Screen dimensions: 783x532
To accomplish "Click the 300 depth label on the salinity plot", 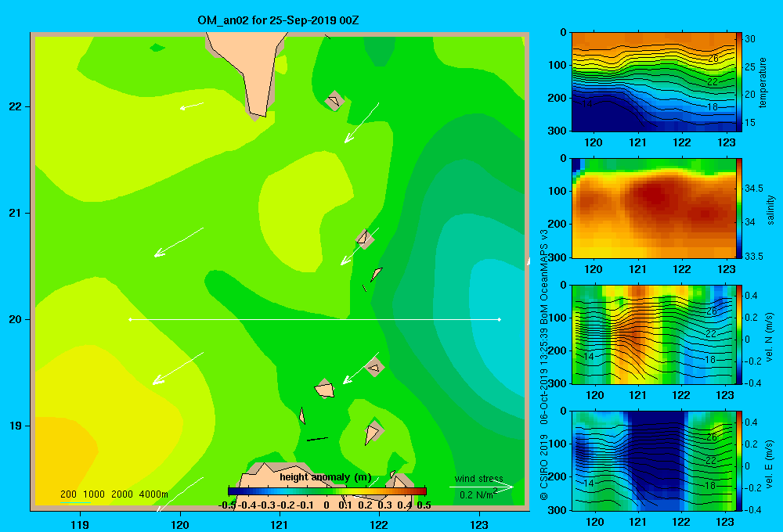I will [557, 257].
